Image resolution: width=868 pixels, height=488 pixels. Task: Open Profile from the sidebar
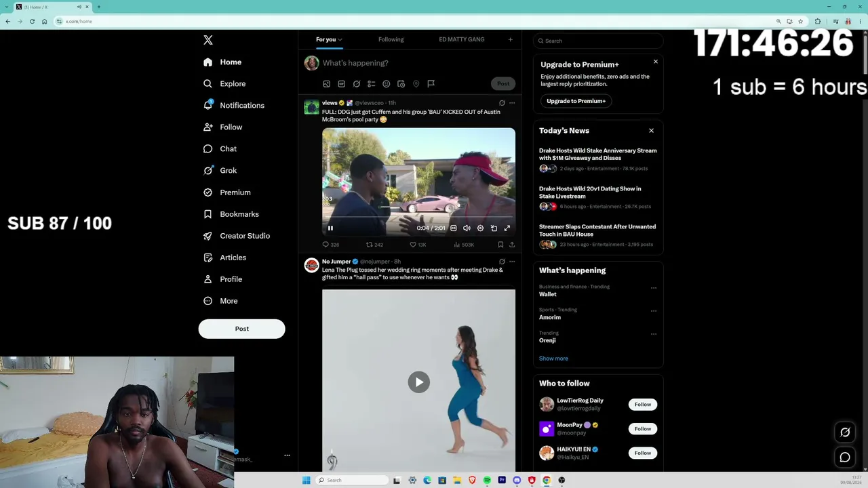pos(222,279)
